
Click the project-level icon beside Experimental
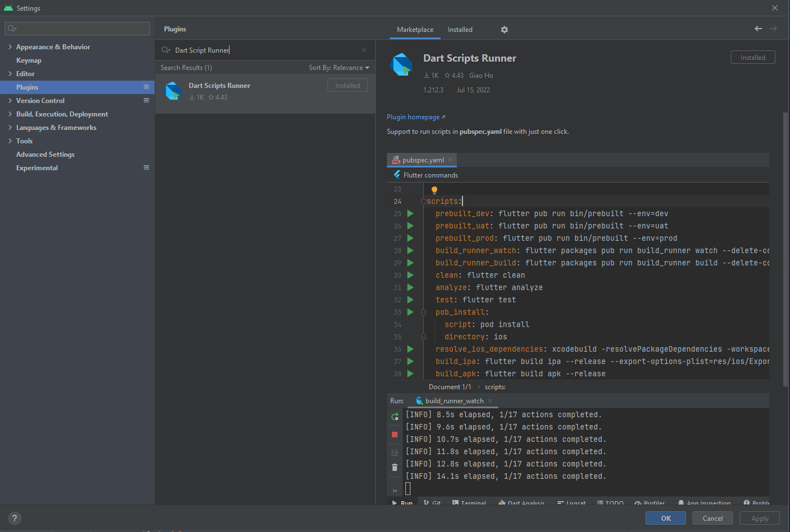[x=147, y=167]
